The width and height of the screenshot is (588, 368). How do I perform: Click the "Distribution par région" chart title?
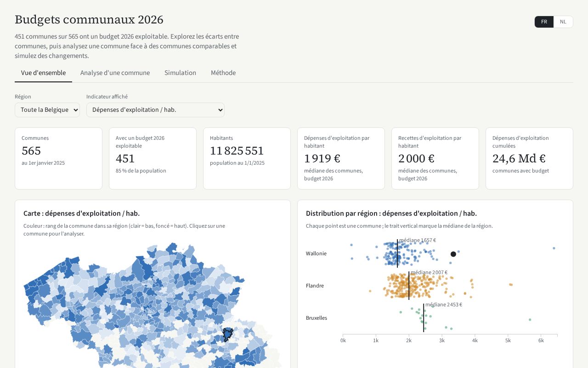pos(391,213)
